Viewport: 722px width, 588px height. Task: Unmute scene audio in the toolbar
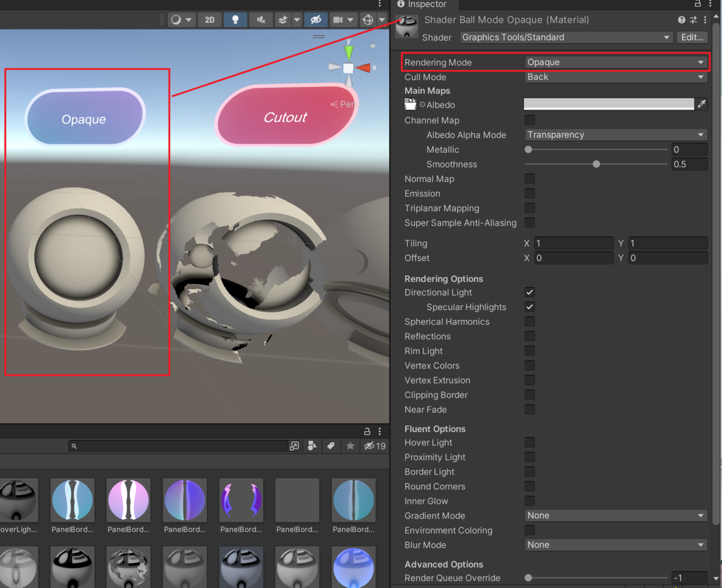(x=261, y=20)
